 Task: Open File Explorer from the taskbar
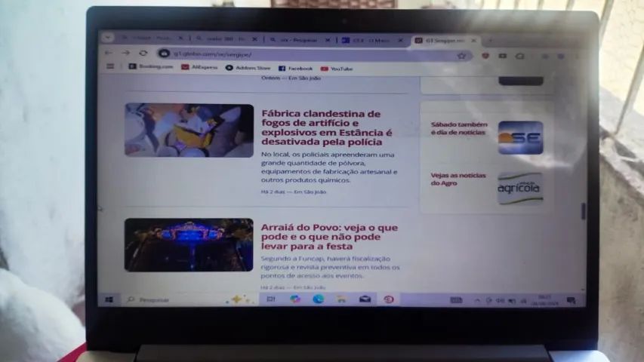341,299
